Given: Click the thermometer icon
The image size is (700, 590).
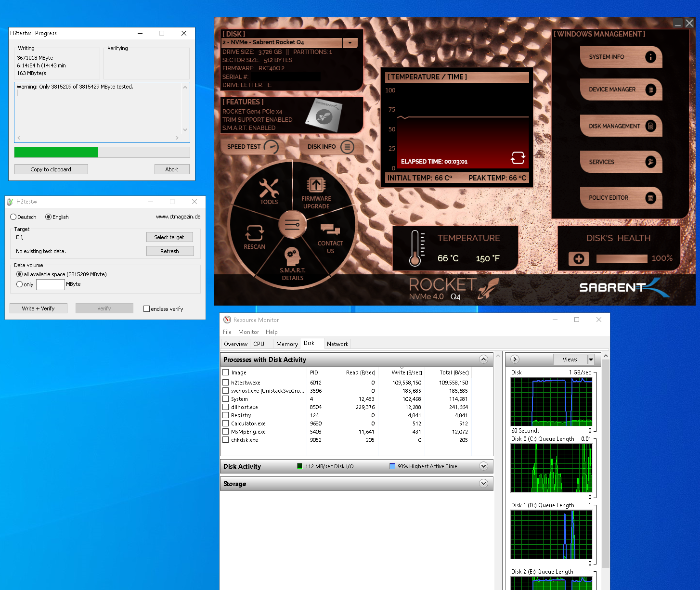Looking at the screenshot, I should click(416, 248).
